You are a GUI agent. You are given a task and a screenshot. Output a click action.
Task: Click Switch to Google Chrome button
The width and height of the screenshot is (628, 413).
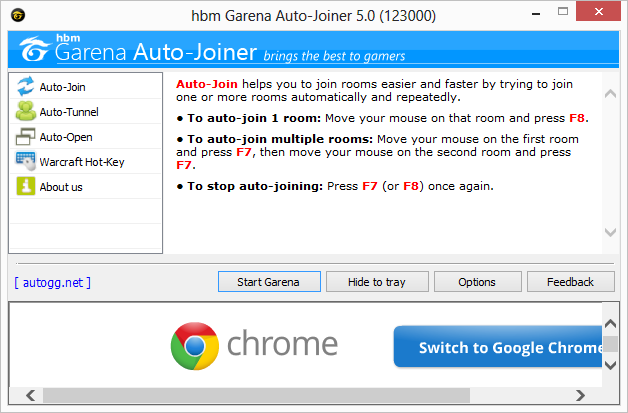pos(497,347)
